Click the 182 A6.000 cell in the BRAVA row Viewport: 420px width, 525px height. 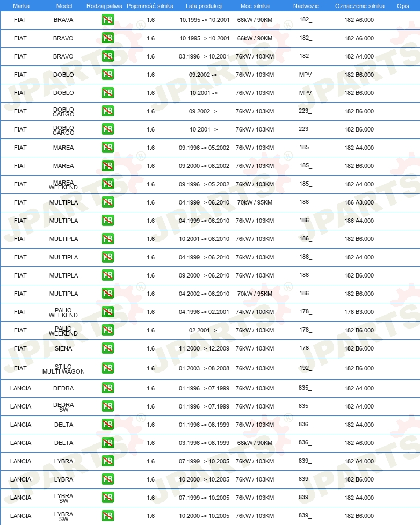[x=359, y=20]
